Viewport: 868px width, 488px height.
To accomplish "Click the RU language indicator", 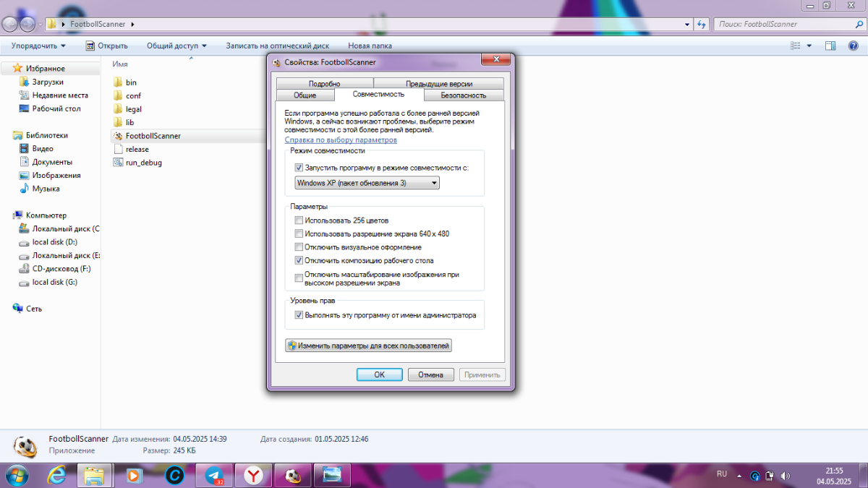I will pyautogui.click(x=722, y=474).
